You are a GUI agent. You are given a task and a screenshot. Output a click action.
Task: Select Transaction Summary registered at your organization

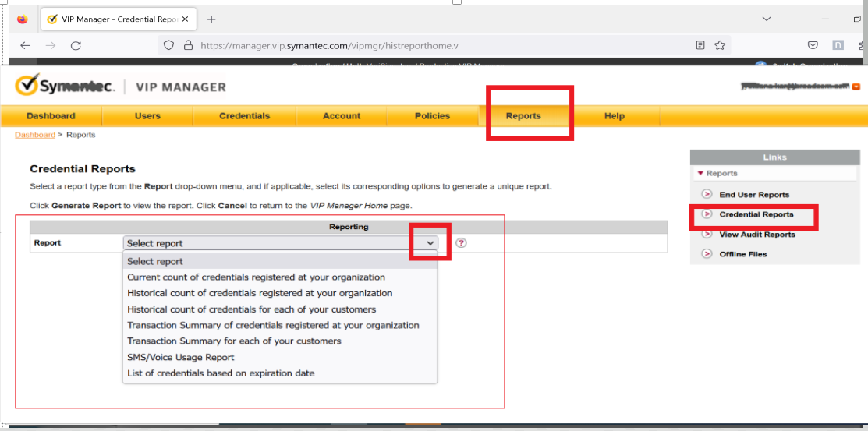(x=280, y=325)
